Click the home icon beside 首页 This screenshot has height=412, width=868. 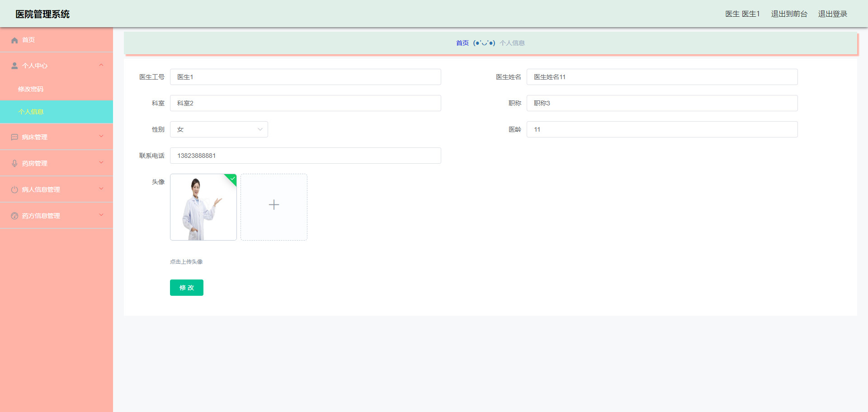pos(14,40)
